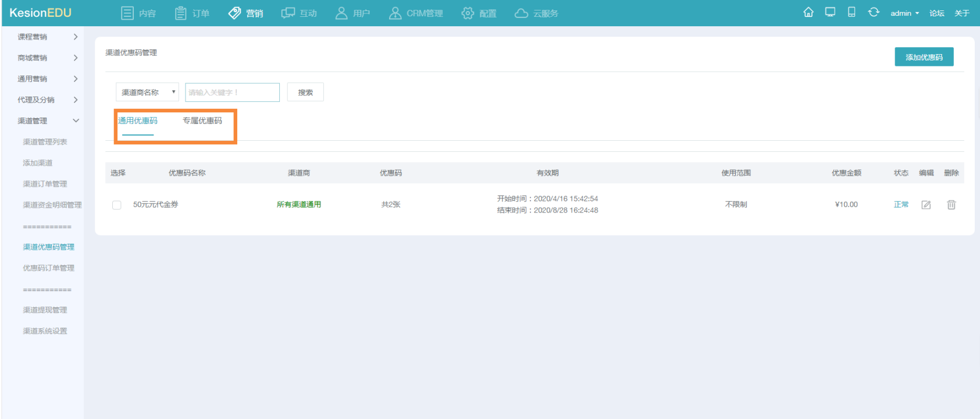Edit the 50元代金券 coupon row
Image resolution: width=980 pixels, height=419 pixels.
(x=926, y=205)
